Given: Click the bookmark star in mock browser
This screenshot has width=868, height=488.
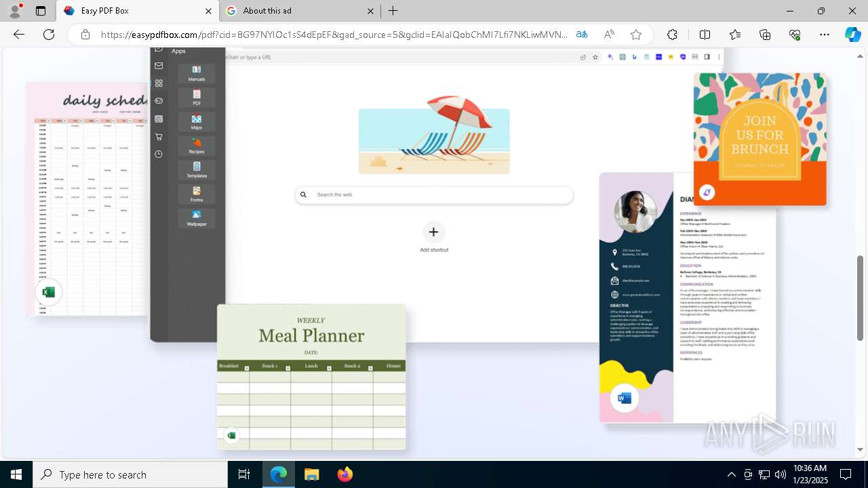Looking at the screenshot, I should (595, 57).
